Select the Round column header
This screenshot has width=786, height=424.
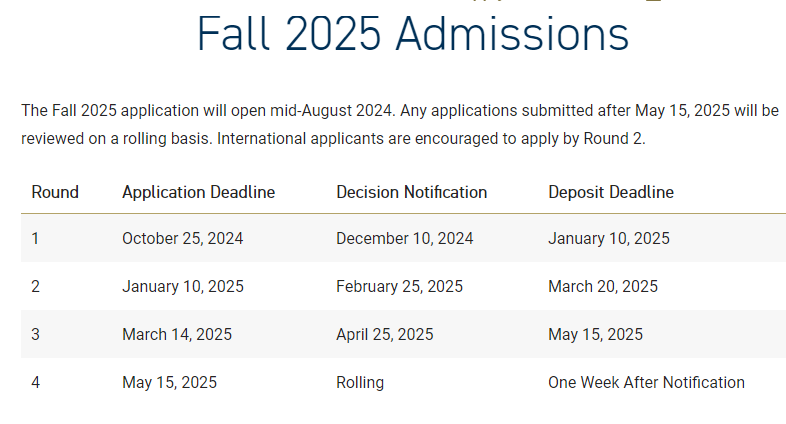pos(55,192)
